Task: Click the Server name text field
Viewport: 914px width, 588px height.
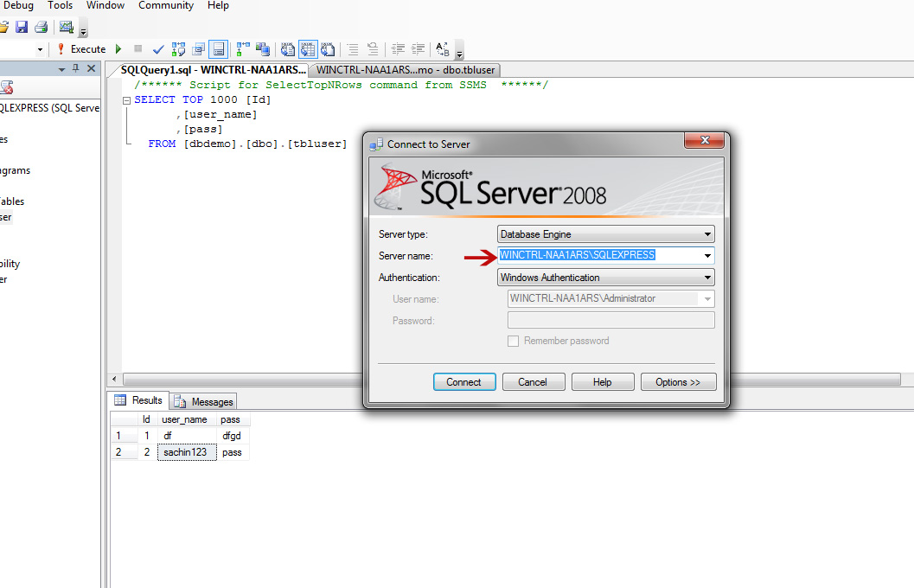Action: click(598, 255)
